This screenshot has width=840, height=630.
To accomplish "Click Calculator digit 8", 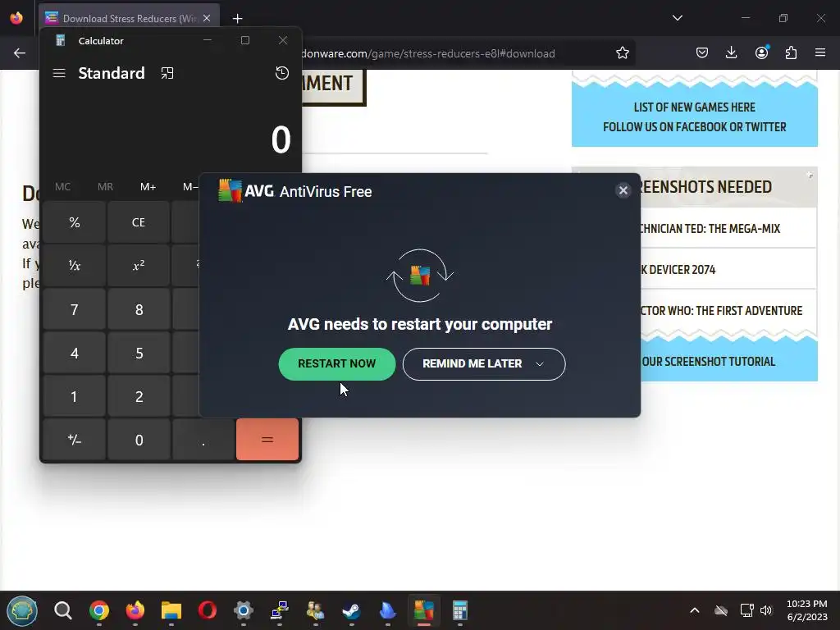I will (138, 309).
